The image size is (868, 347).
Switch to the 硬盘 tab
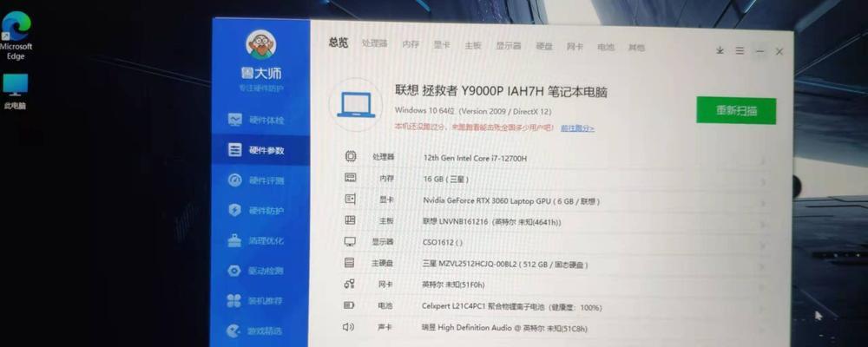coord(544,47)
